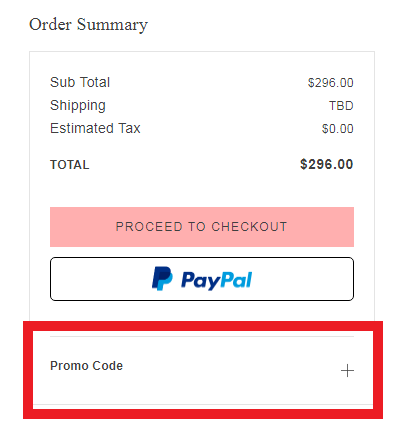Select the bold $296.00 total amount
This screenshot has height=430, width=409.
326,164
